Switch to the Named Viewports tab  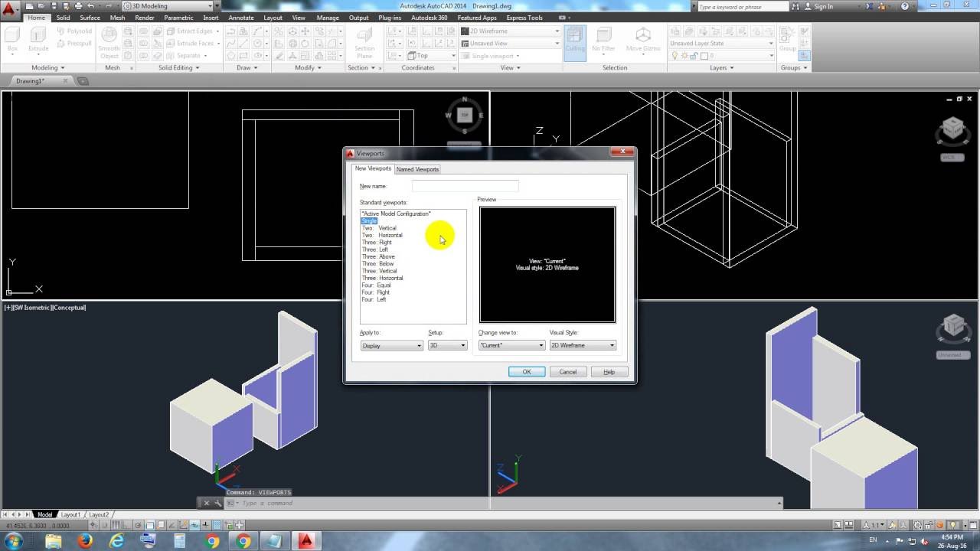click(417, 169)
